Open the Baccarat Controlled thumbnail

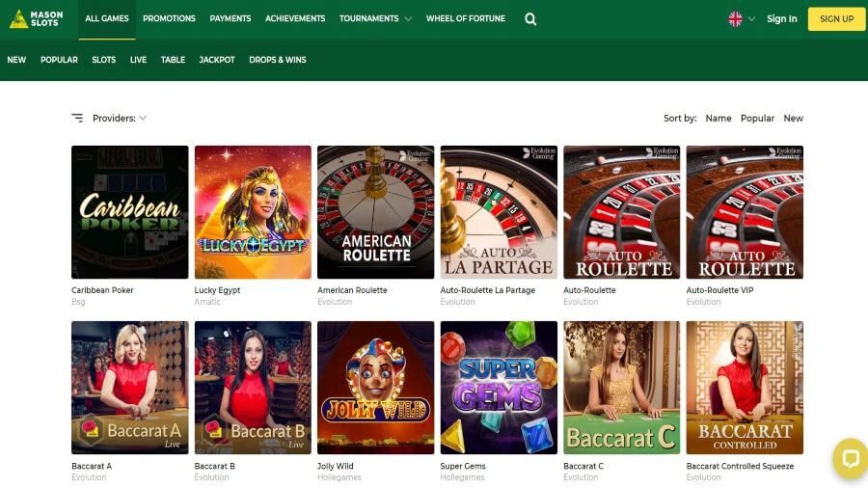745,388
